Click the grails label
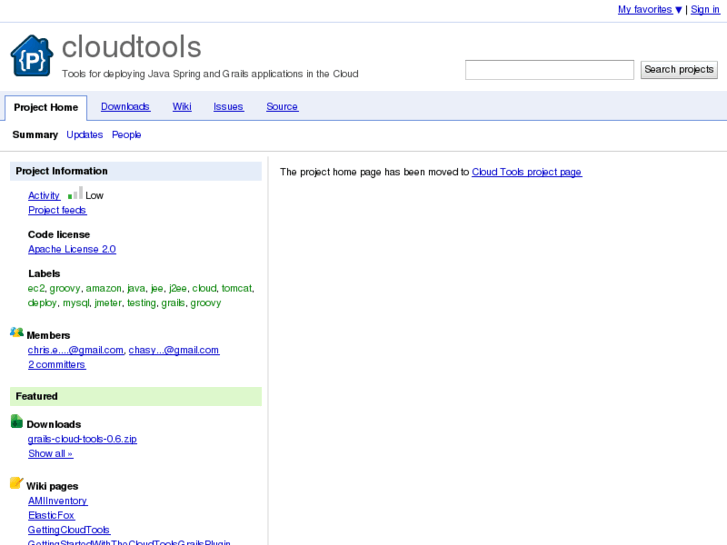Image resolution: width=727 pixels, height=545 pixels. click(x=173, y=303)
